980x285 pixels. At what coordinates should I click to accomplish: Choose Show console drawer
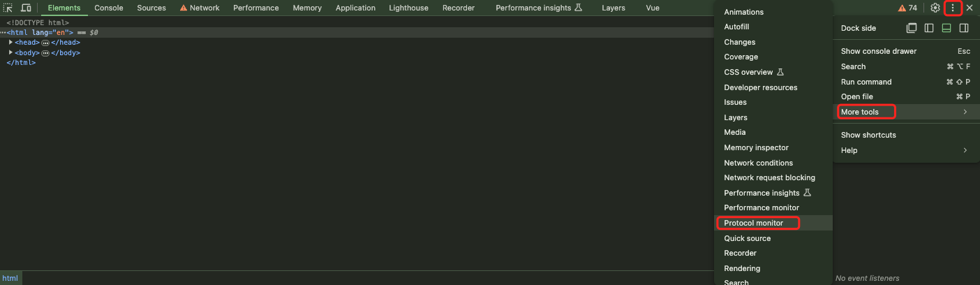(905, 51)
